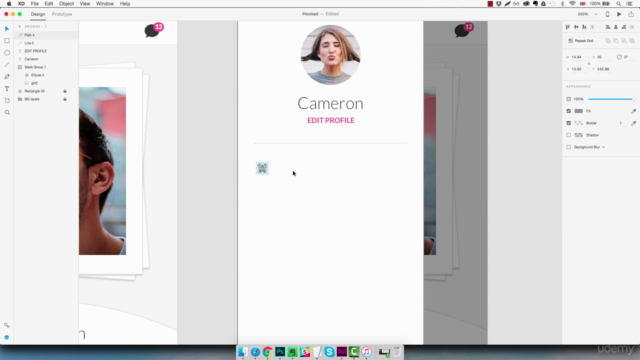640x360 pixels.
Task: Toggle the Layers panel icon
Action: tap(7, 337)
